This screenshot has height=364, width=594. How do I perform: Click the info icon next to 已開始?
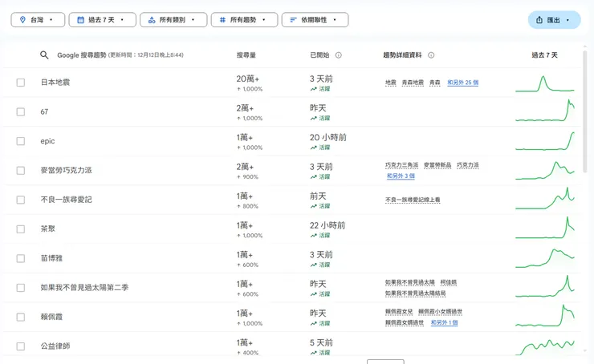pos(339,55)
